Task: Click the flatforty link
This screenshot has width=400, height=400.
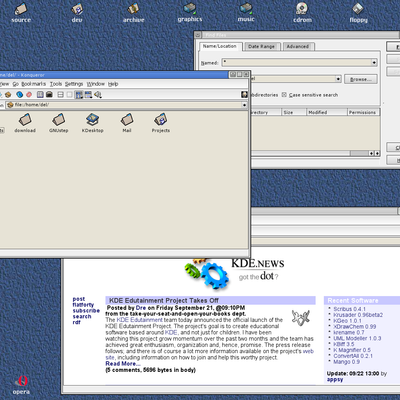Action: click(83, 305)
